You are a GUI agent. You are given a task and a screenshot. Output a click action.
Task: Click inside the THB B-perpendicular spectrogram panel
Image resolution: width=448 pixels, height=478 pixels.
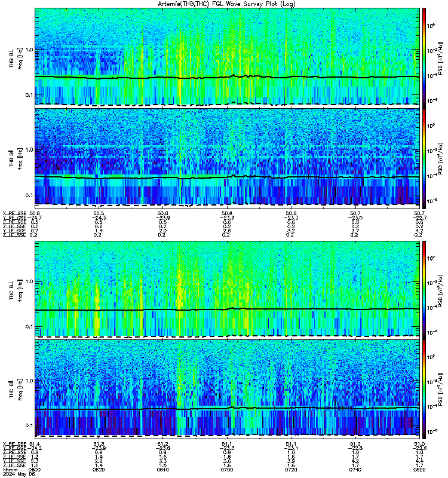[227, 57]
